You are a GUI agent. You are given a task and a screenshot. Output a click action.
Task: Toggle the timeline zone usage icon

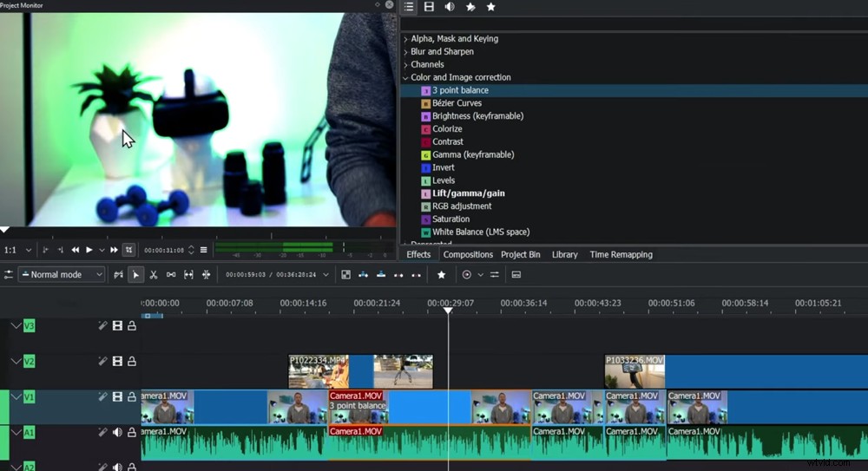tap(345, 274)
